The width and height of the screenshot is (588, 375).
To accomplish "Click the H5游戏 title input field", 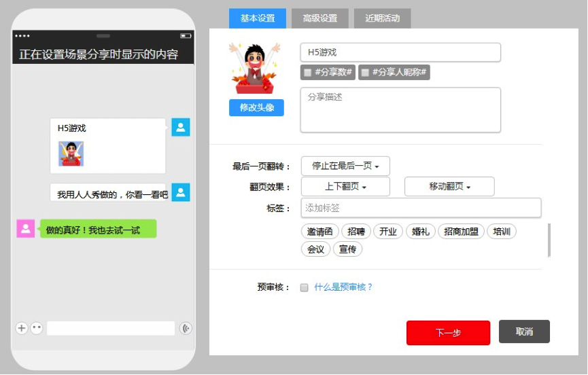I will [x=400, y=52].
